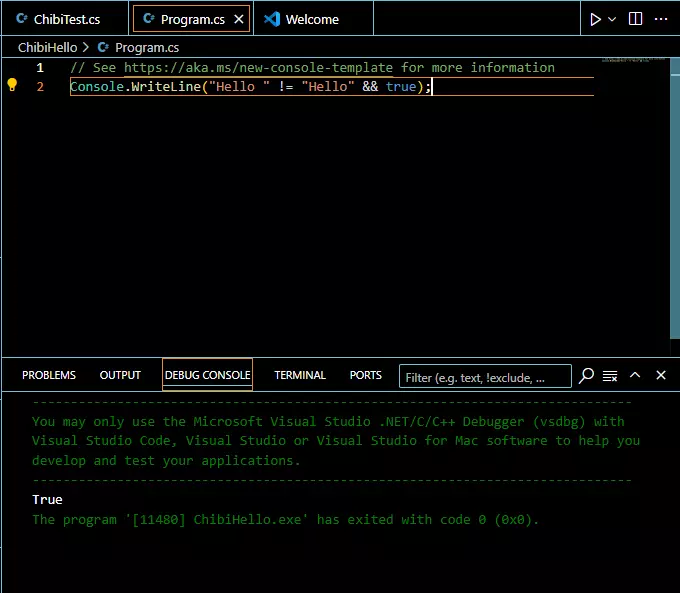Screen dimensions: 680x593
Task: Click the C# file icon on the ChibiTest.cs tab
Action: (x=22, y=18)
